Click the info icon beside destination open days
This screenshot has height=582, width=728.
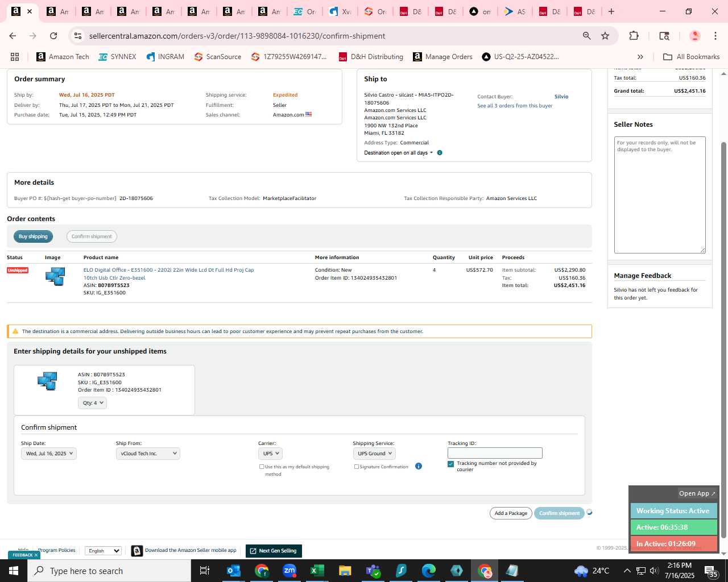pyautogui.click(x=440, y=153)
